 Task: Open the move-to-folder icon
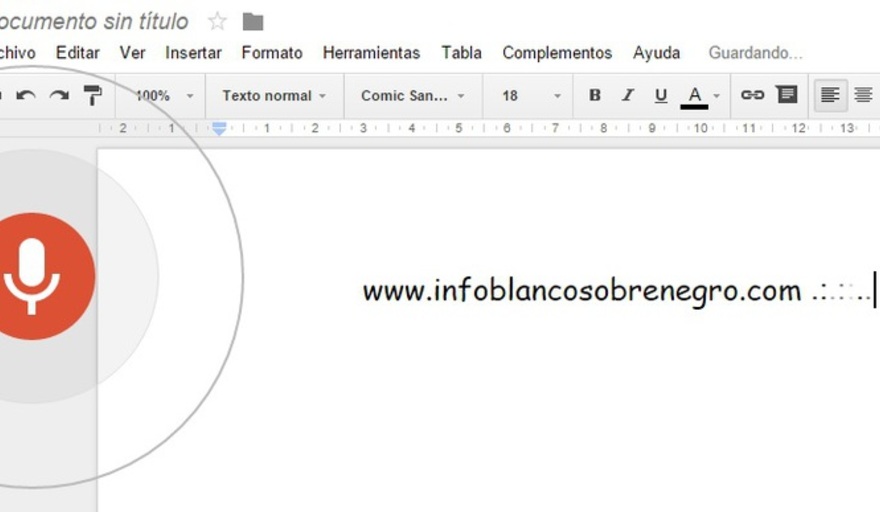pyautogui.click(x=253, y=22)
